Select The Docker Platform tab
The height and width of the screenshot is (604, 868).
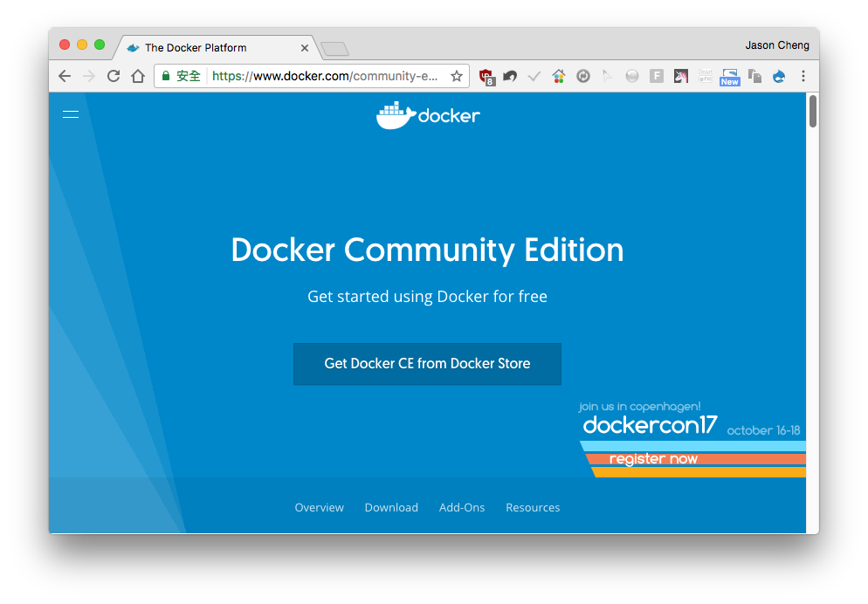point(216,47)
